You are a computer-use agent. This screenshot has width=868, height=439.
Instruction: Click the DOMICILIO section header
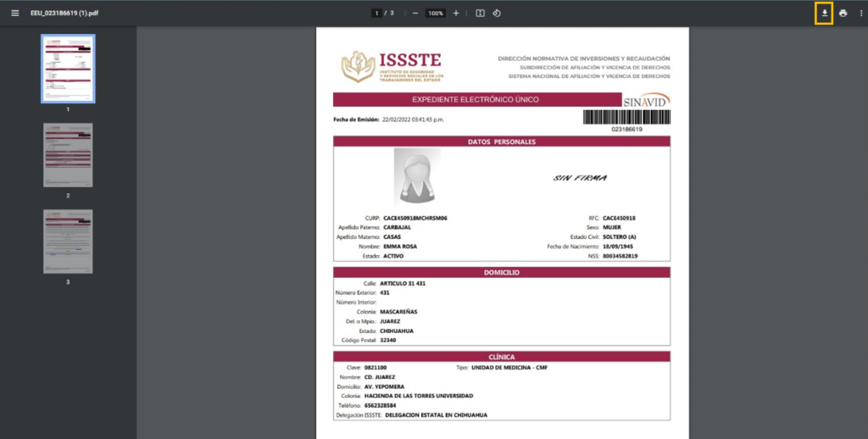pos(502,272)
